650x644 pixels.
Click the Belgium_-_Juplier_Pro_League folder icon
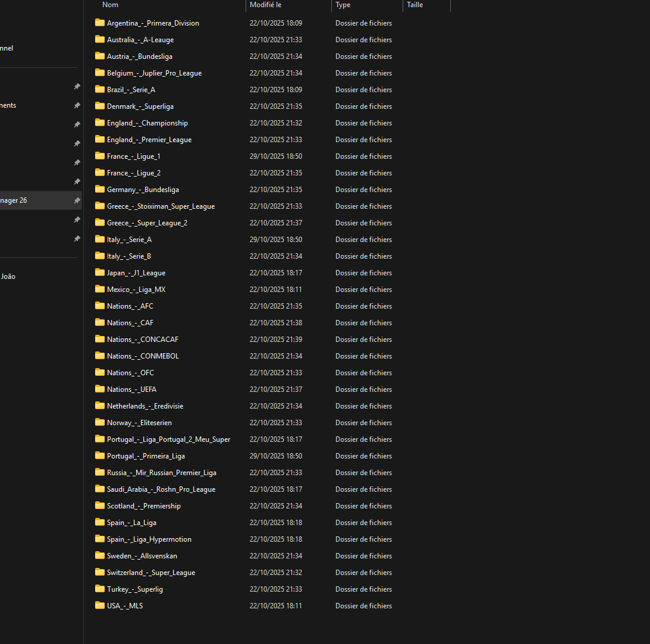(99, 73)
